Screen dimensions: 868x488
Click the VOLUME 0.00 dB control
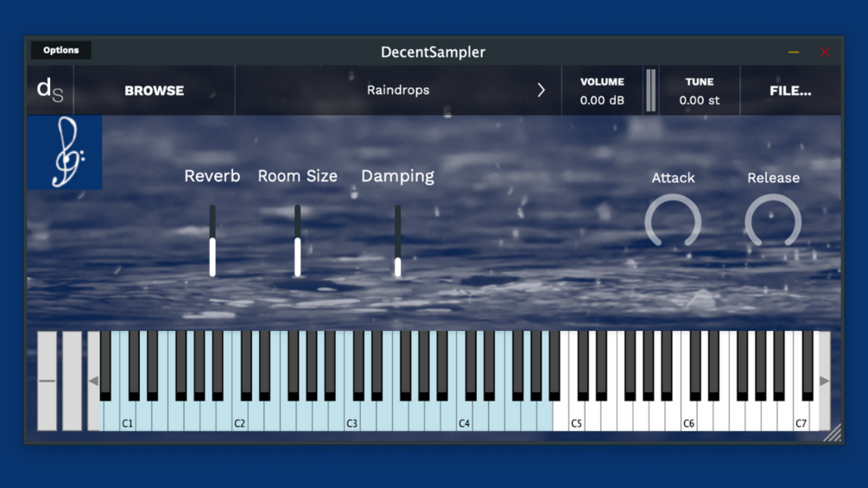click(602, 91)
